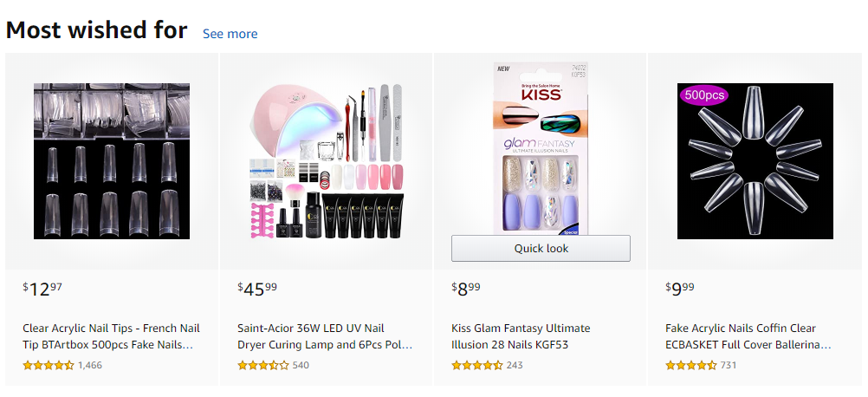Screen dimensions: 868x397
Task: Open Clear Acrylic Nail Tips BTArtbox title
Action: point(111,336)
